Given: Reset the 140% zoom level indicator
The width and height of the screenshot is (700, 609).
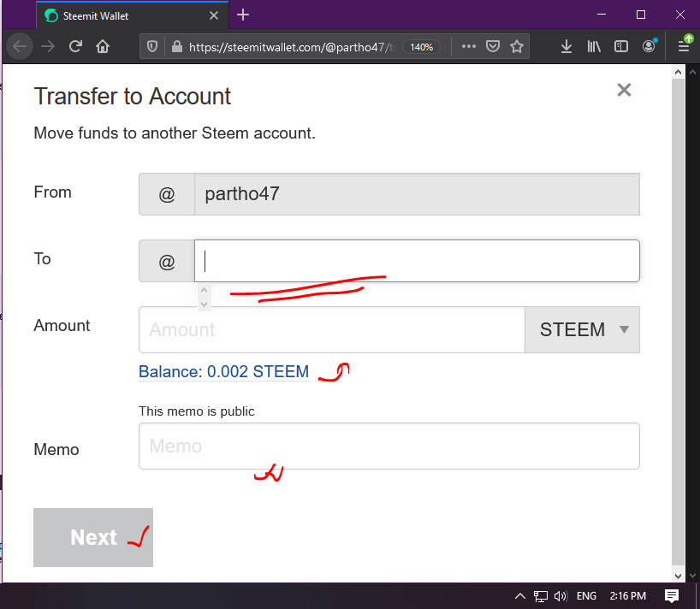Looking at the screenshot, I should (x=421, y=47).
